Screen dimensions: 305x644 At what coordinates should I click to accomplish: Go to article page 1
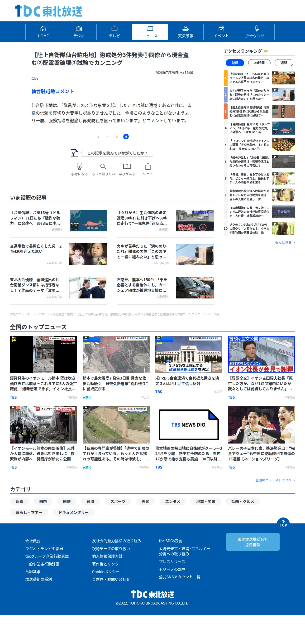coord(98,137)
